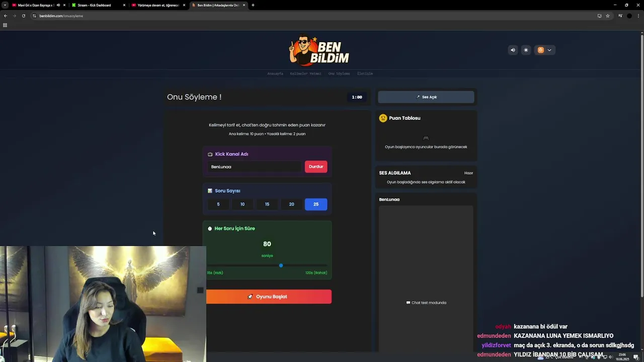Screen dimensions: 644x362
Task: Toggle light/dark theme via the sun icon
Action: [x=526, y=50]
